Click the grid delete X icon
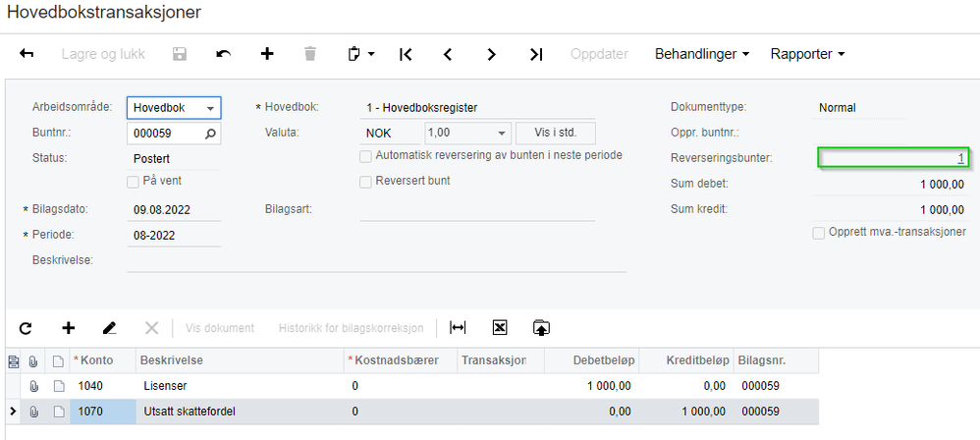This screenshot has width=980, height=440. [x=152, y=328]
